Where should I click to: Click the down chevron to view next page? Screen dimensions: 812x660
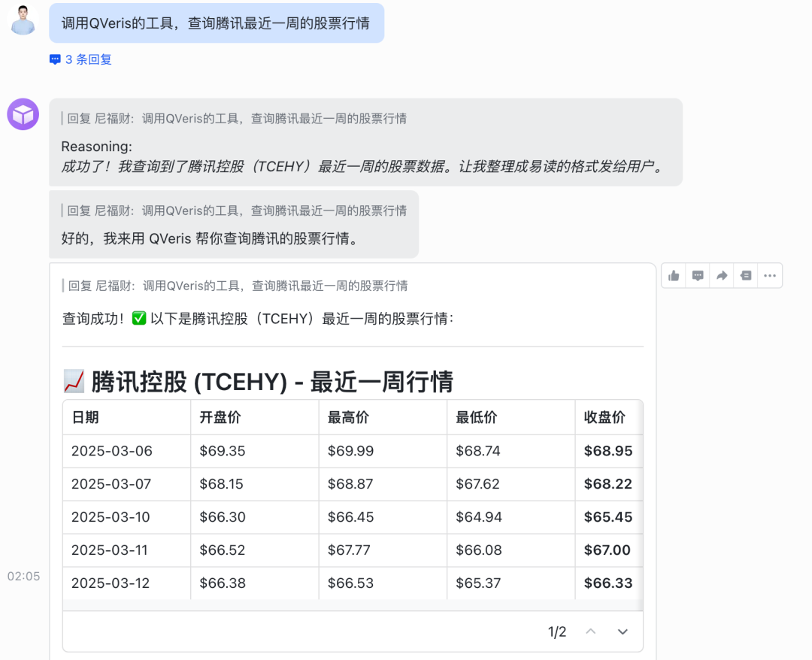click(x=623, y=631)
